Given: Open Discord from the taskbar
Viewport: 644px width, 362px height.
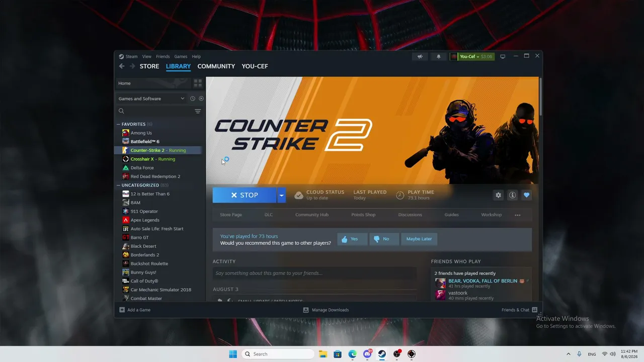Looking at the screenshot, I should coord(367,354).
